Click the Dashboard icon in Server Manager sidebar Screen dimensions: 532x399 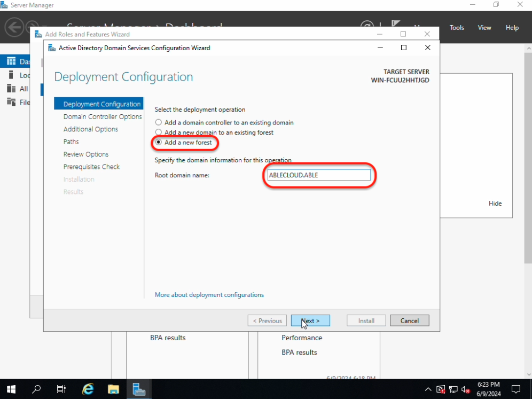pyautogui.click(x=11, y=61)
